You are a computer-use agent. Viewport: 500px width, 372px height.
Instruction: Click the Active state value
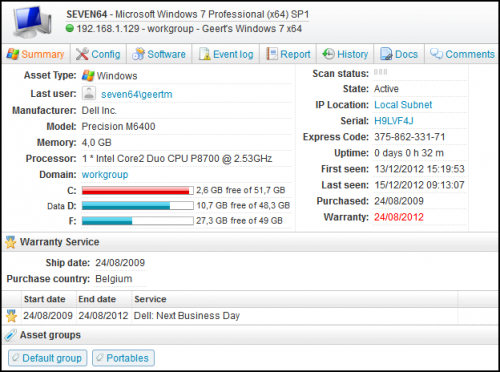coord(386,89)
